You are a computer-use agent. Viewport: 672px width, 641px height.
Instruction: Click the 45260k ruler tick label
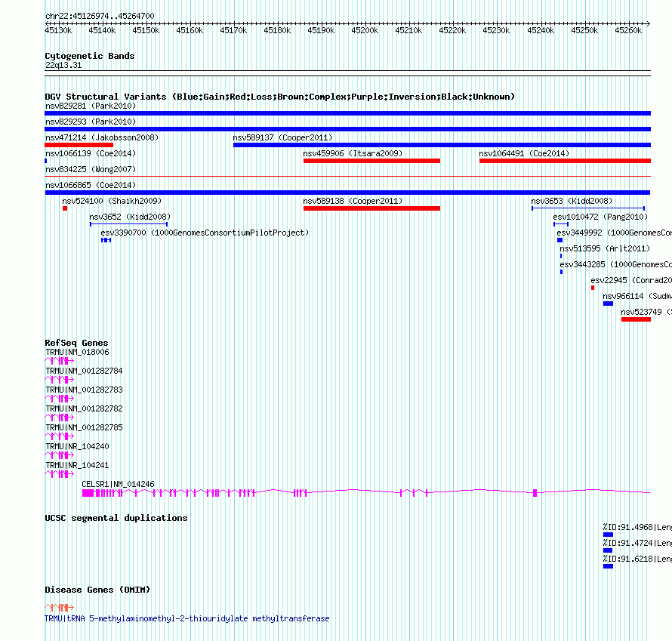[628, 30]
